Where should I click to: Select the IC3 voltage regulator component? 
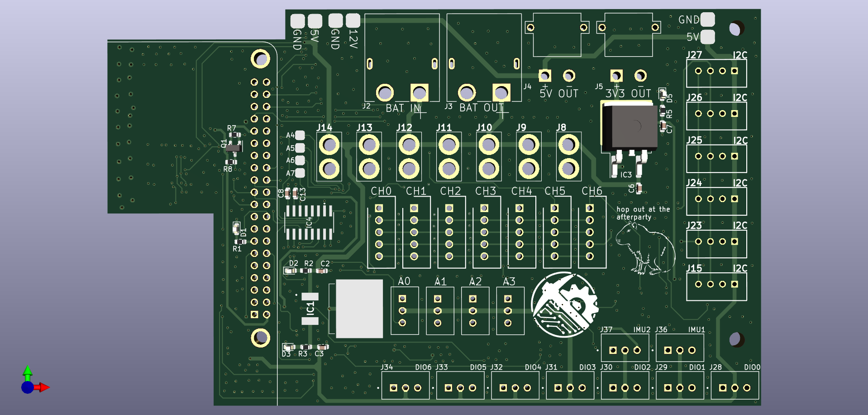[x=630, y=127]
